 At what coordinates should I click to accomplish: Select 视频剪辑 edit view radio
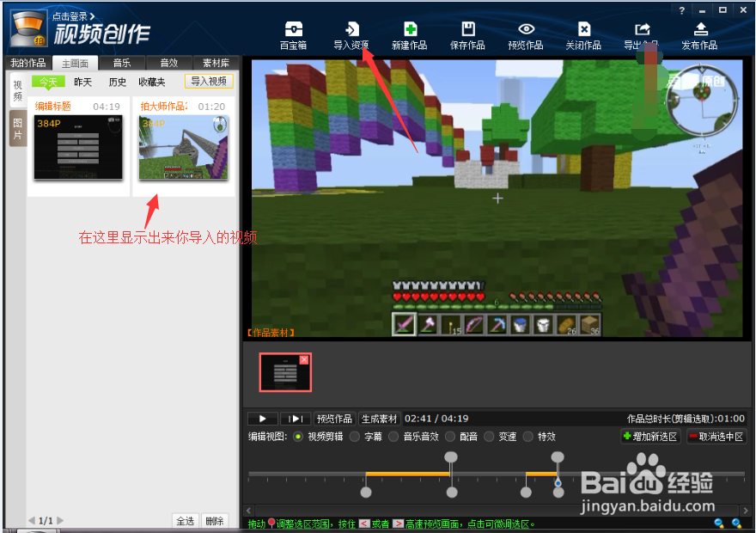click(298, 437)
